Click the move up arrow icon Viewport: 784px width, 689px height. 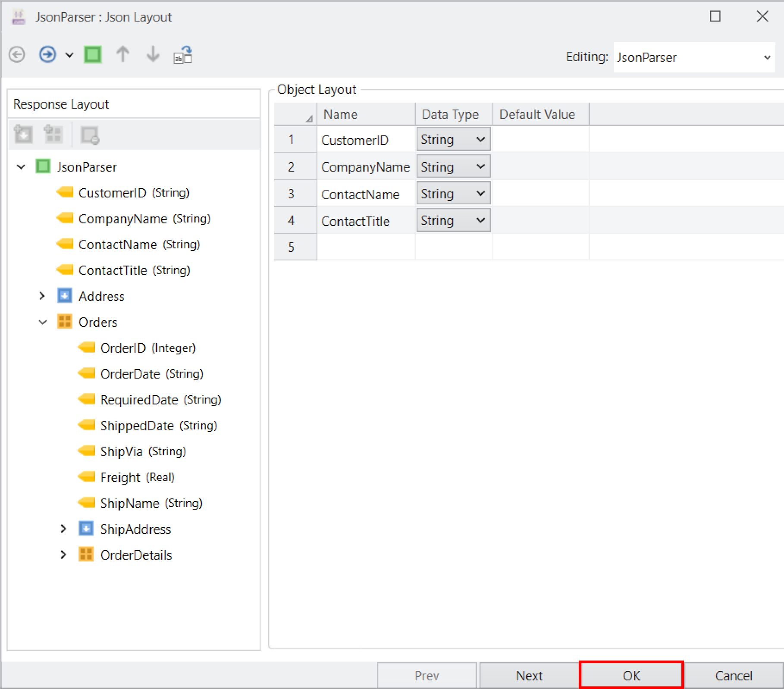tap(123, 55)
